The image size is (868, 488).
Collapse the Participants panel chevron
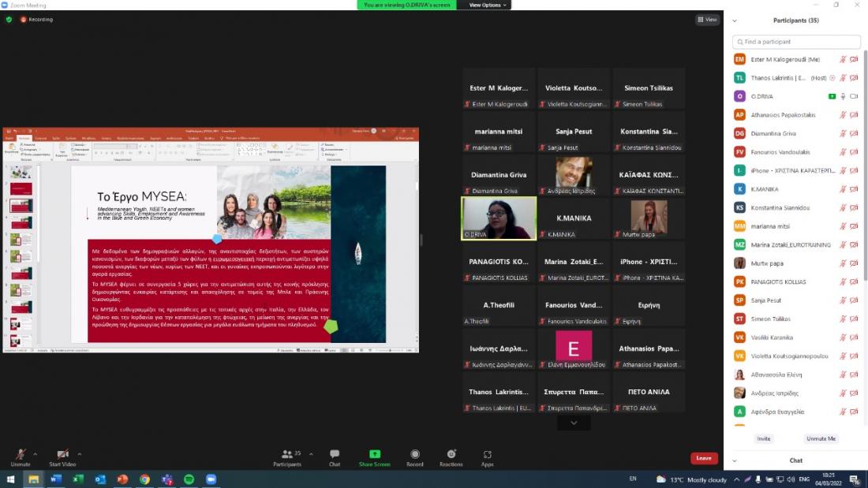(735, 20)
